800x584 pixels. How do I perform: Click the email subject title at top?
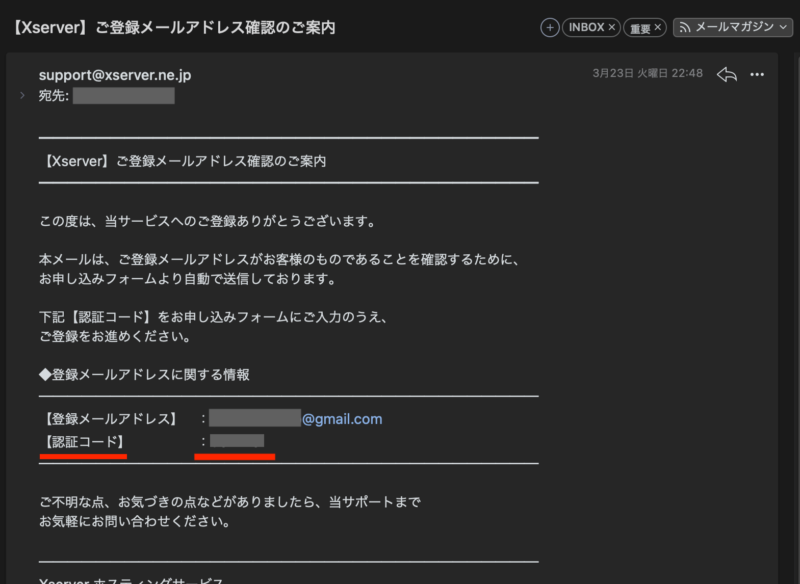click(x=174, y=28)
